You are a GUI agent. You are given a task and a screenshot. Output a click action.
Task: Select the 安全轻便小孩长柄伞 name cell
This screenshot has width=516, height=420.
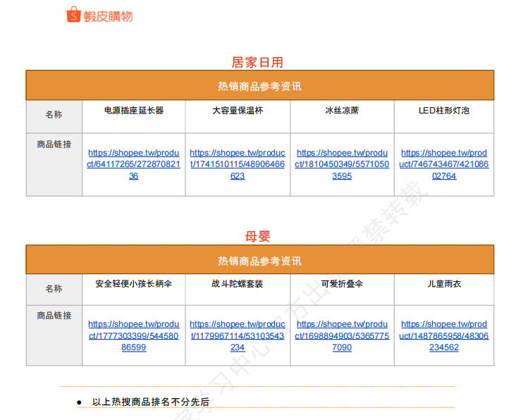(x=134, y=290)
